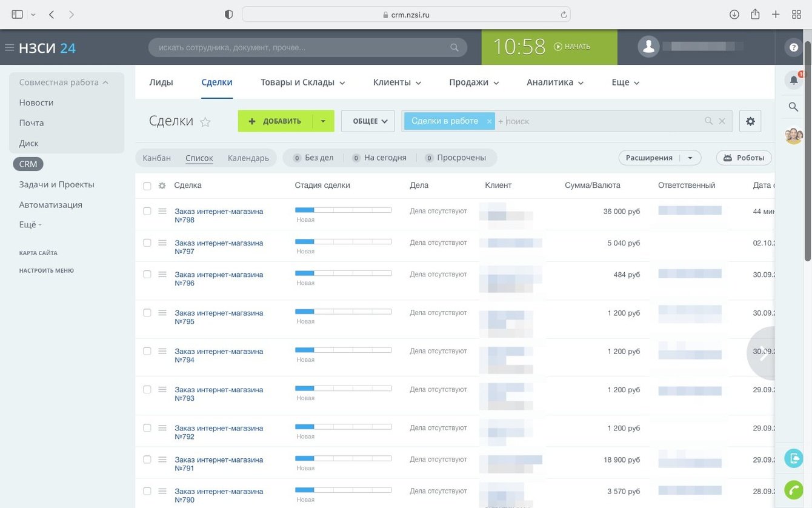Check the box for order №796

(x=147, y=274)
